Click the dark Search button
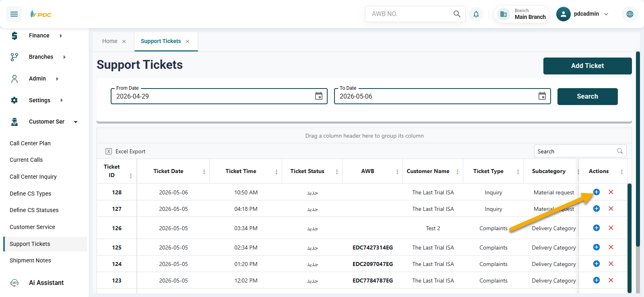 click(x=587, y=97)
